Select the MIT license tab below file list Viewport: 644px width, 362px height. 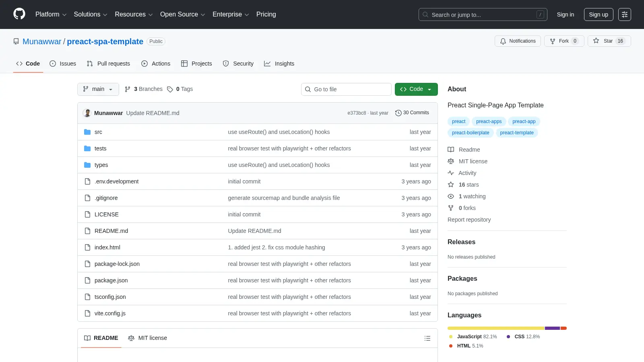[x=147, y=338]
